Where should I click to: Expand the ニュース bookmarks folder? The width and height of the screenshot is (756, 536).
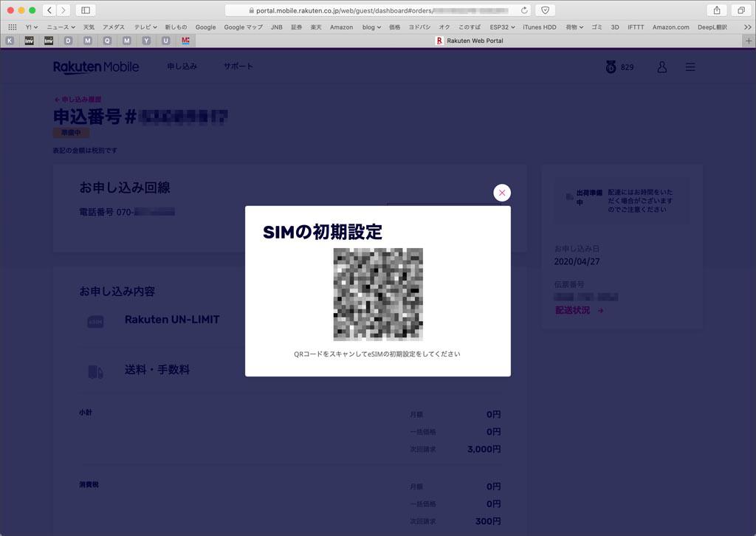tap(61, 27)
